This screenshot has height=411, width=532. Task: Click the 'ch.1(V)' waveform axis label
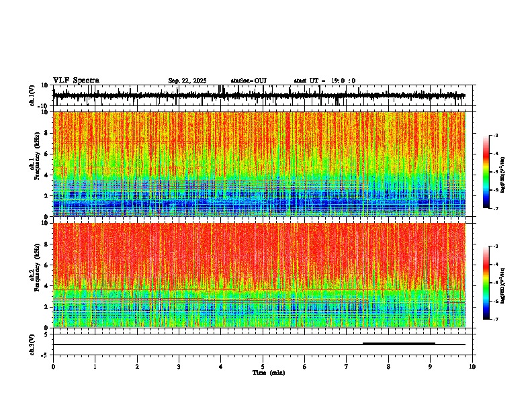tap(32, 95)
